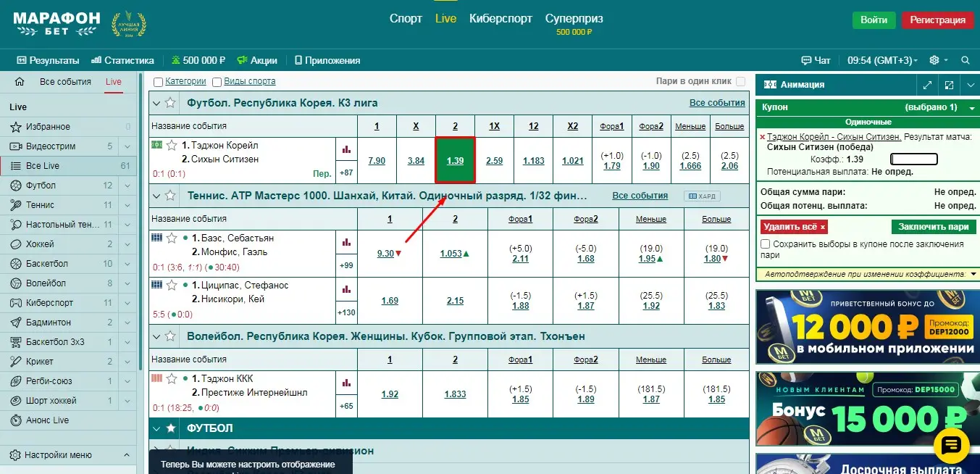Check save selections in coupon option

[766, 245]
